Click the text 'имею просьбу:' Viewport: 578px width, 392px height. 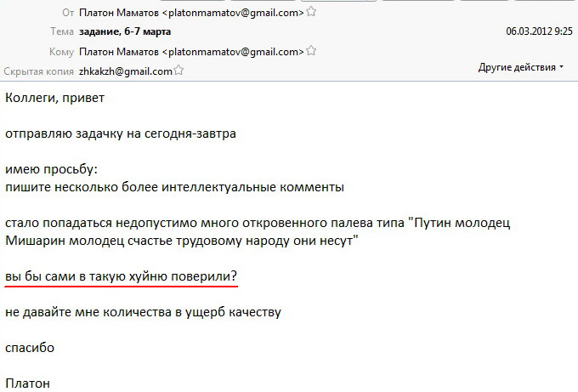point(51,169)
